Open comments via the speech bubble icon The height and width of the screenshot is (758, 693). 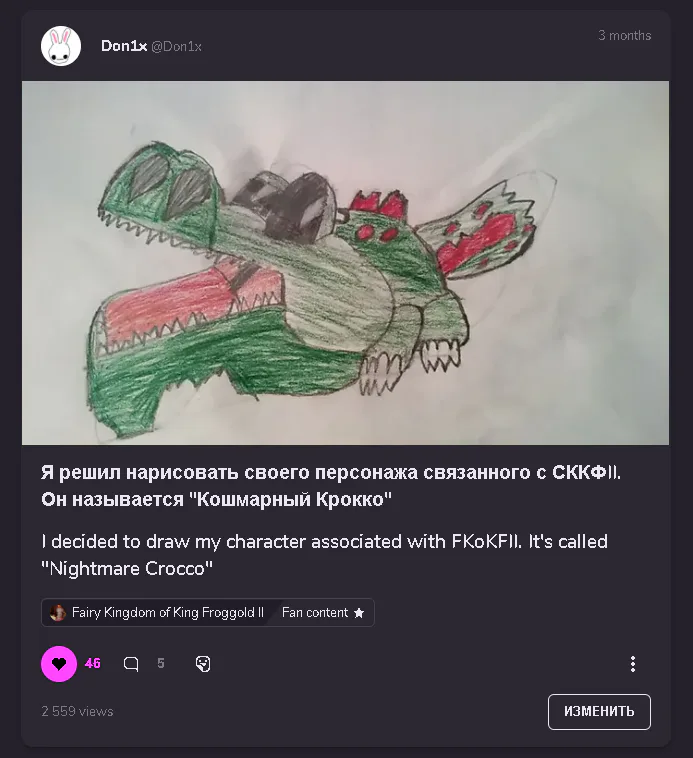(x=131, y=664)
